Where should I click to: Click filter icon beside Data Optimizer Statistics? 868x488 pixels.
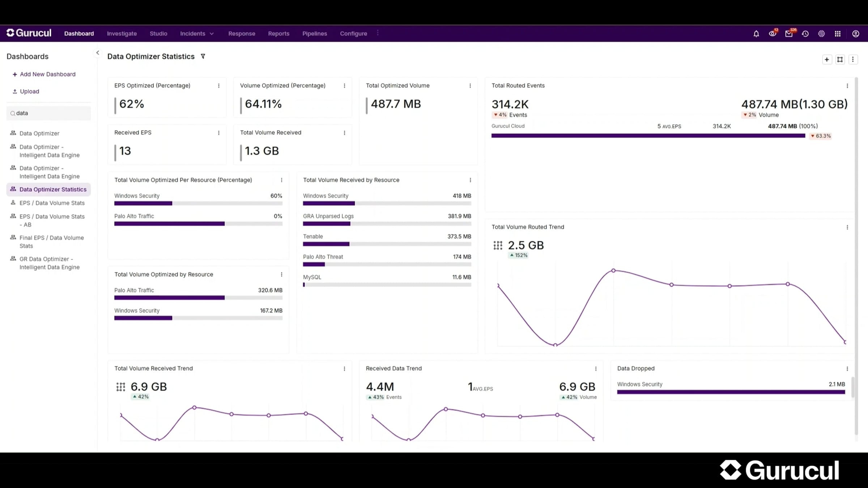pyautogui.click(x=203, y=56)
